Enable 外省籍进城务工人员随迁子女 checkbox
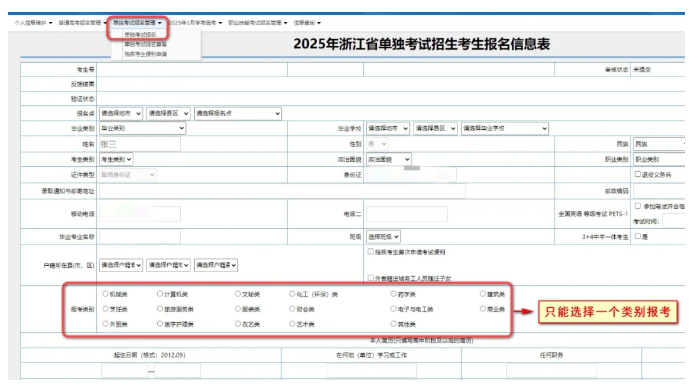699x390 pixels. click(x=370, y=278)
